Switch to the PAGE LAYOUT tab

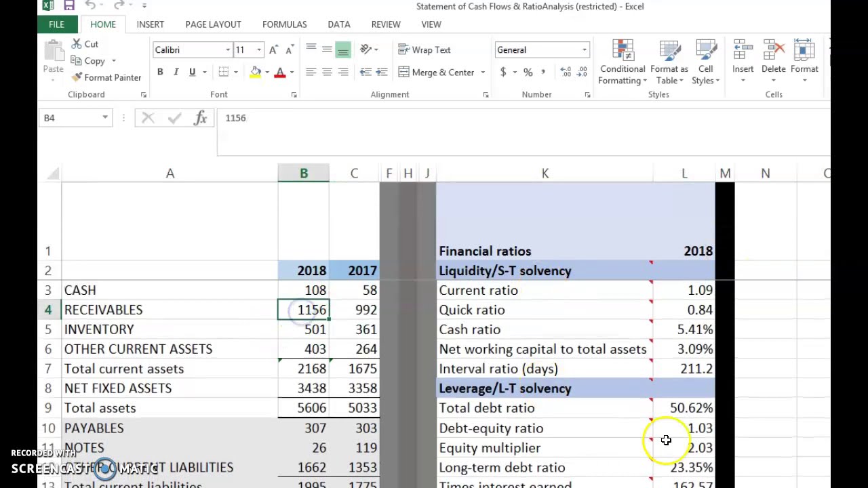tap(213, 24)
